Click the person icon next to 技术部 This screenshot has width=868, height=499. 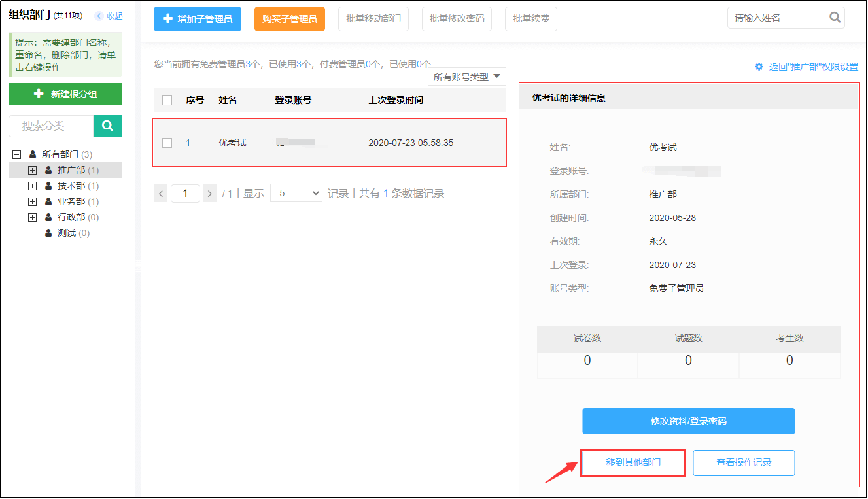[48, 186]
